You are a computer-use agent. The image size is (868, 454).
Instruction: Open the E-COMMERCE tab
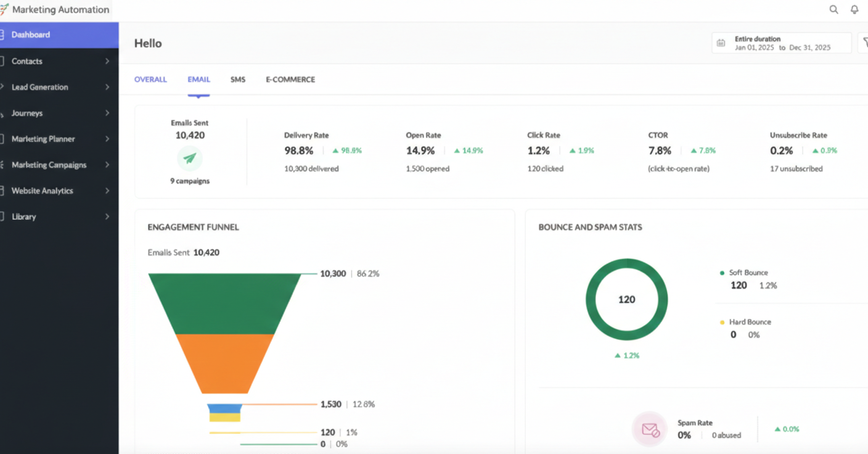tap(290, 79)
